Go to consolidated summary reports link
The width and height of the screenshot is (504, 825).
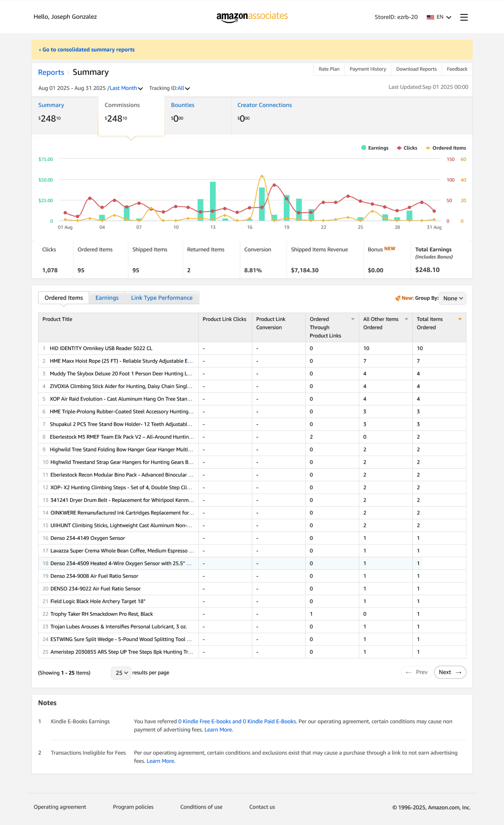(87, 50)
